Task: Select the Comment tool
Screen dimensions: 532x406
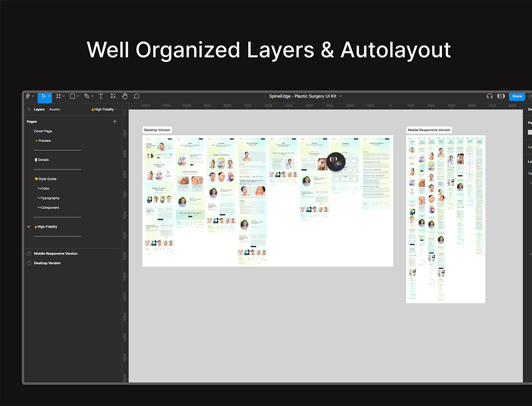Action: pyautogui.click(x=136, y=96)
